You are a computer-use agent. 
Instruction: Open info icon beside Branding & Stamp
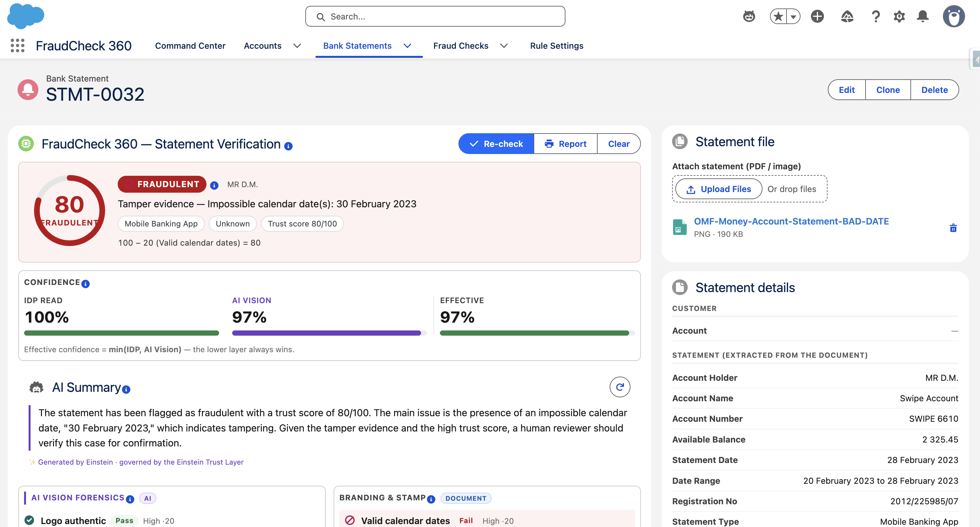click(431, 499)
